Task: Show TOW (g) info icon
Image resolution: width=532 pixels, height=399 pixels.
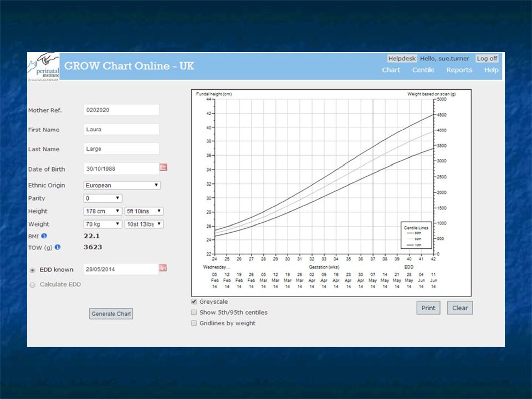Action: (58, 247)
